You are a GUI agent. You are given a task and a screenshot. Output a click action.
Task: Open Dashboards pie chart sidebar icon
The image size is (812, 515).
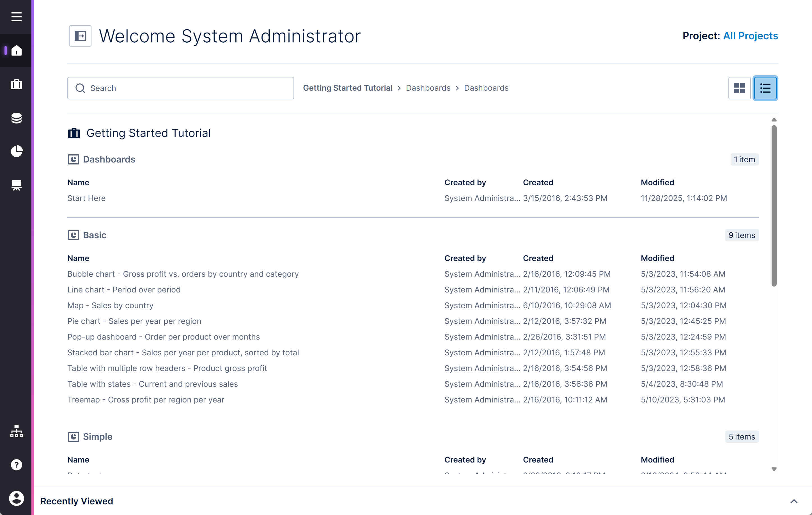pyautogui.click(x=16, y=152)
